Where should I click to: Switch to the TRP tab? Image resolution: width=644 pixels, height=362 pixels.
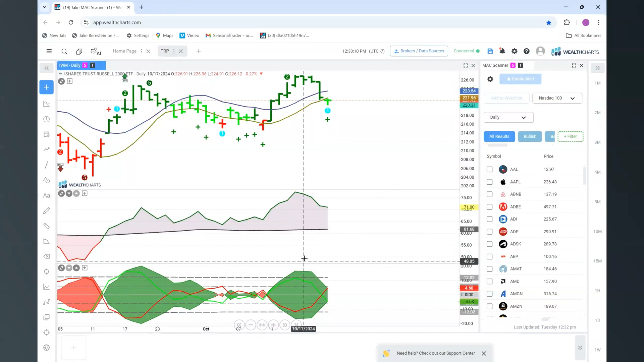pos(165,51)
